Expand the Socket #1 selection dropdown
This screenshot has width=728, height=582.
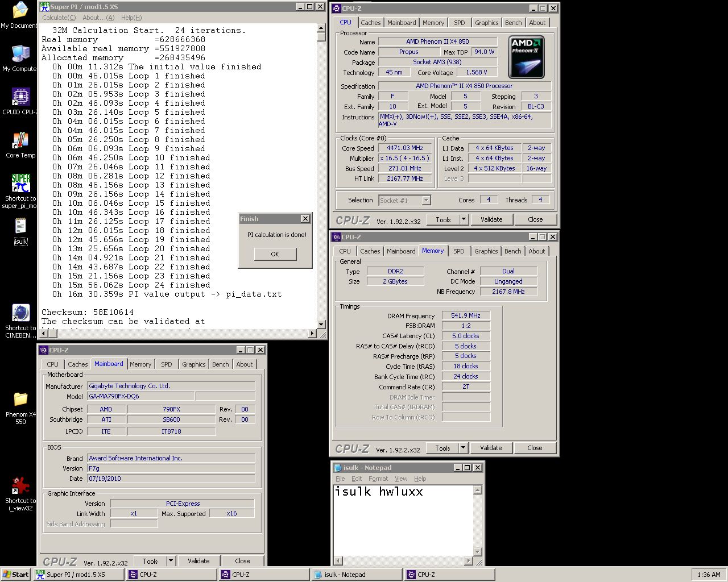tap(426, 200)
